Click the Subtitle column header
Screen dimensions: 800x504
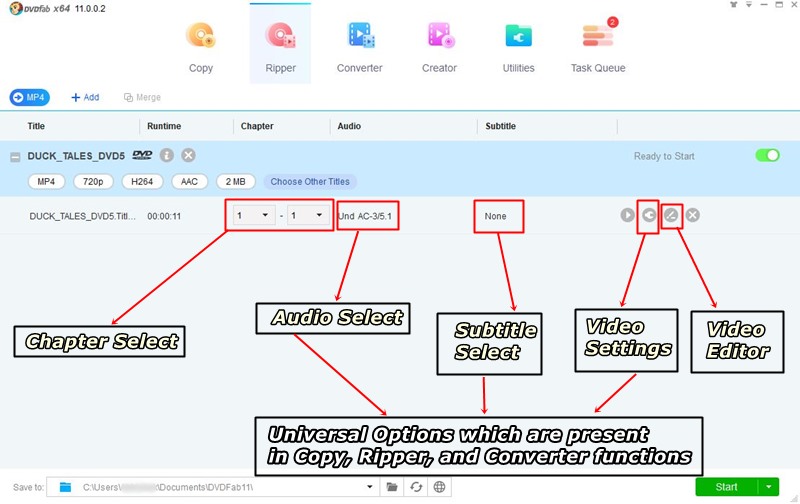[x=501, y=126]
